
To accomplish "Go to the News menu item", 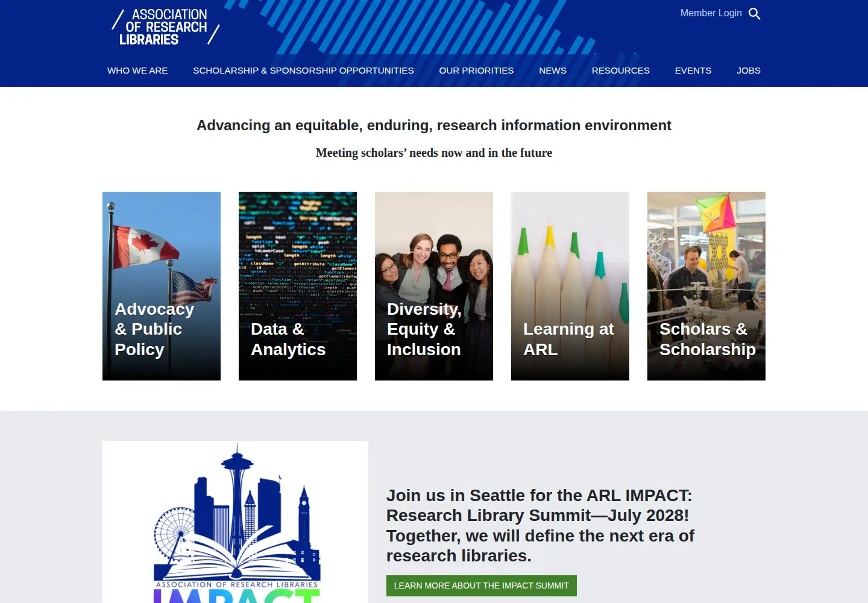I will pyautogui.click(x=553, y=71).
